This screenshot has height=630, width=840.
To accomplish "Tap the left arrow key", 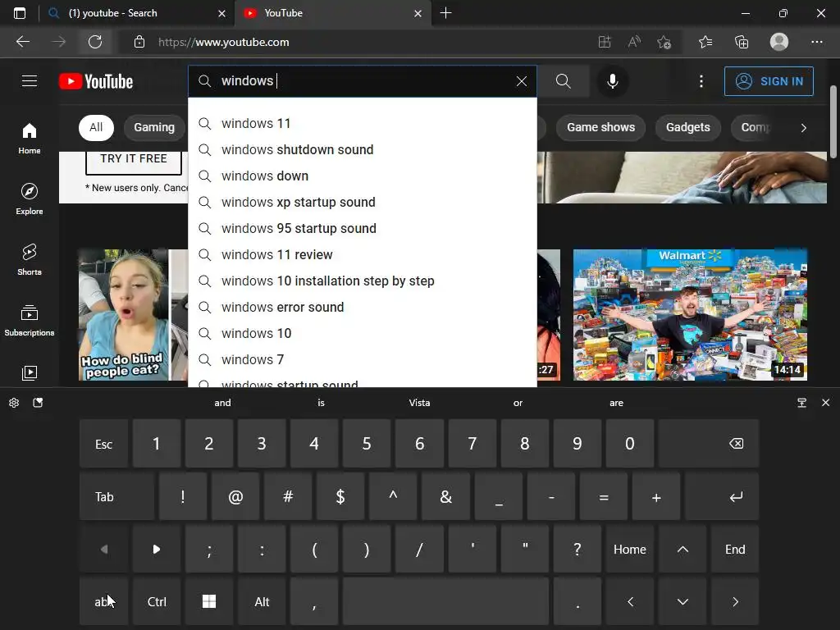I will pyautogui.click(x=630, y=601).
